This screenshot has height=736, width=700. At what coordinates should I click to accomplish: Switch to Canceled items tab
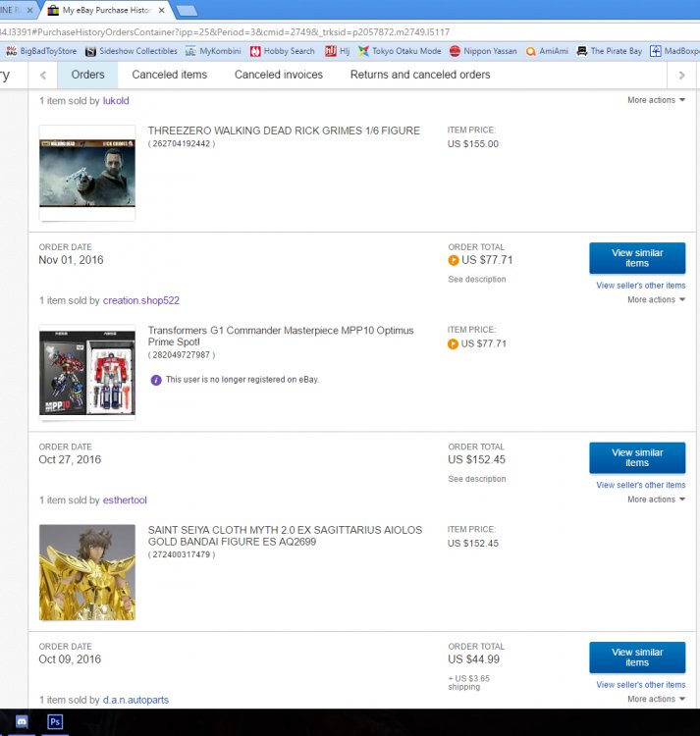coord(170,75)
